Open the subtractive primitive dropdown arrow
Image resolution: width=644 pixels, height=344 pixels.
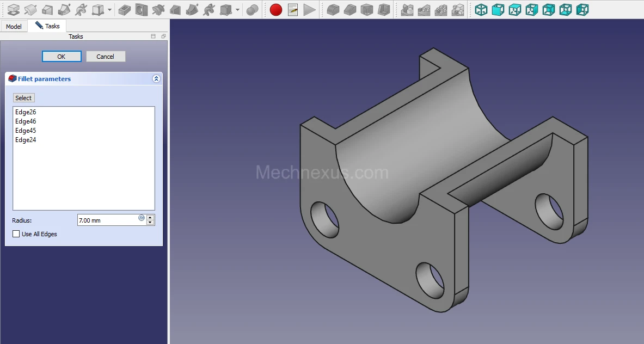coord(237,10)
